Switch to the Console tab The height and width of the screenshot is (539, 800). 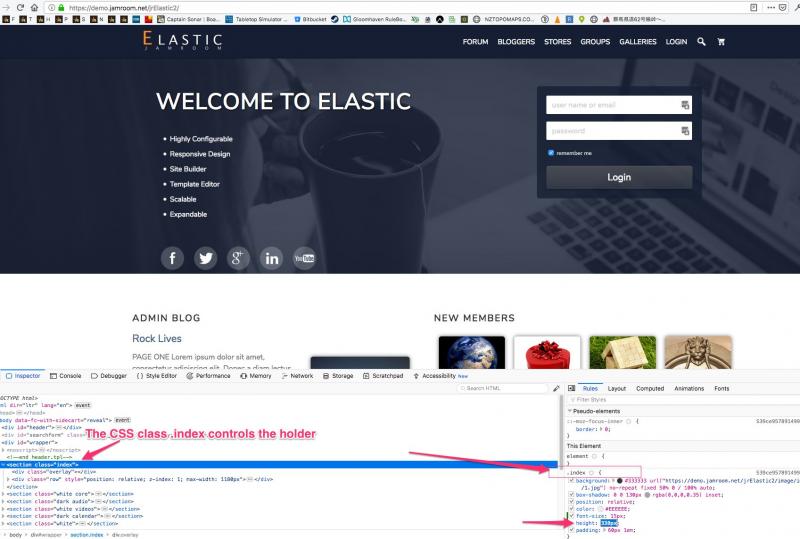(66, 376)
